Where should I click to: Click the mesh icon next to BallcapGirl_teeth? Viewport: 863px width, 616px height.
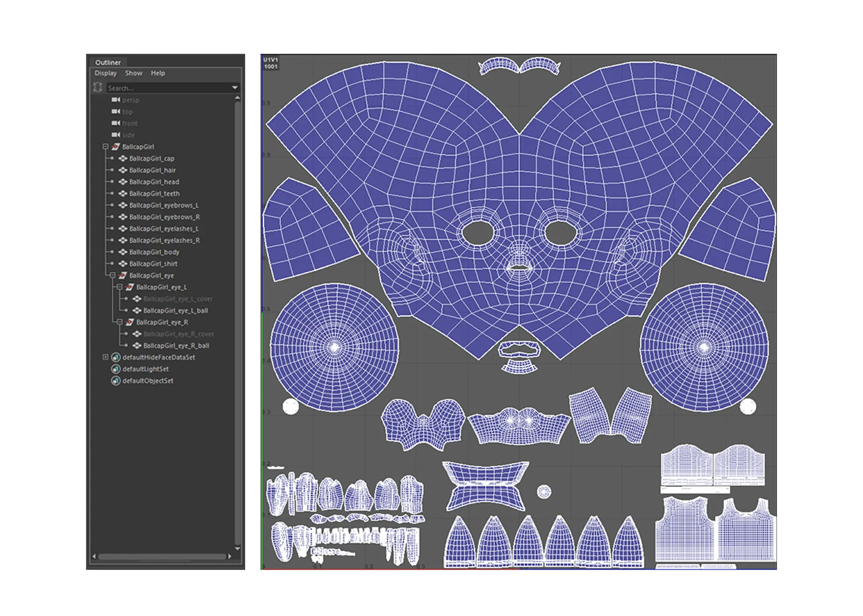click(x=122, y=193)
